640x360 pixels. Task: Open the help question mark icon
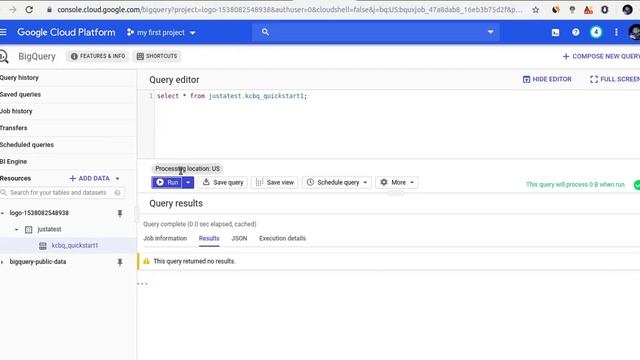(576, 32)
